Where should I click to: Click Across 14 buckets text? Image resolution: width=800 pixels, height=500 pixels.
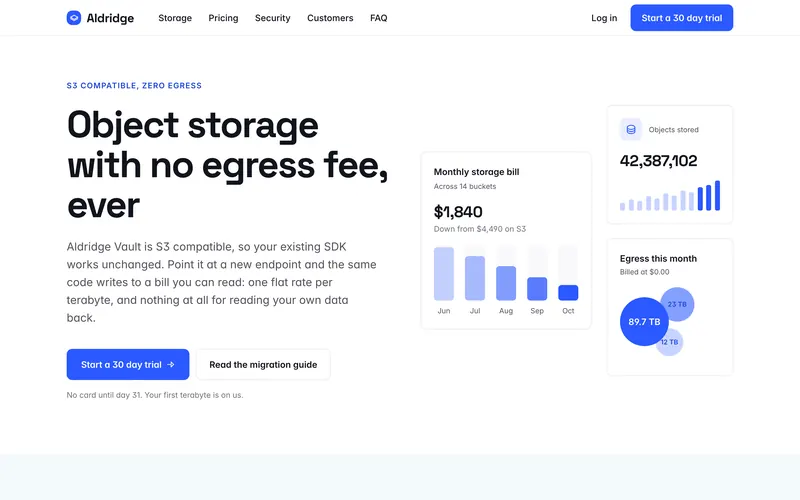coord(465,186)
